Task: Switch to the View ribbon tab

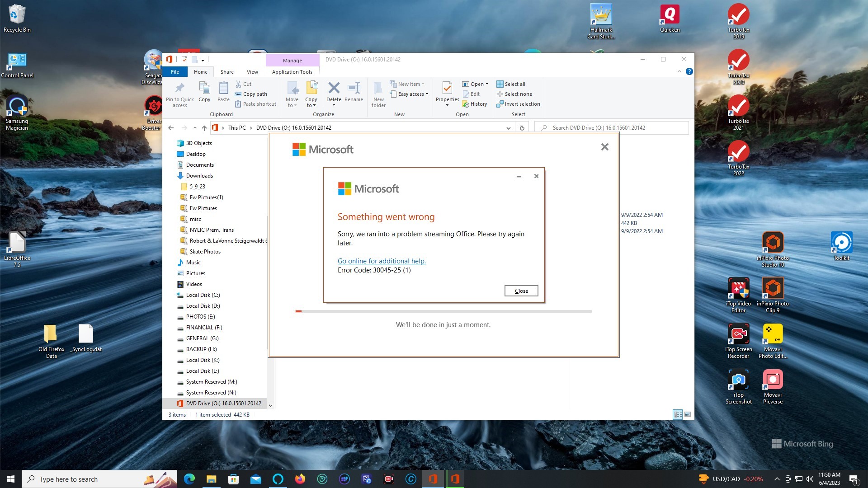Action: pyautogui.click(x=252, y=72)
